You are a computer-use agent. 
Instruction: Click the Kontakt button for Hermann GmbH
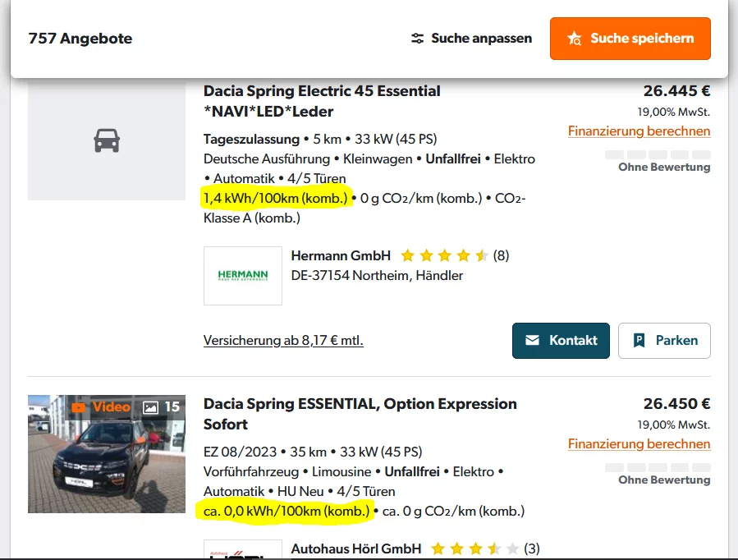(x=561, y=341)
